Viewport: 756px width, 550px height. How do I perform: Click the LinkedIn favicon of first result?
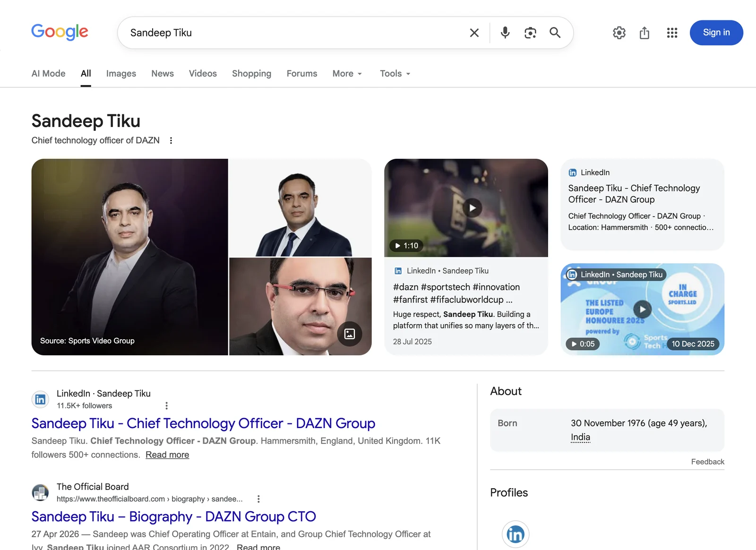coord(40,399)
